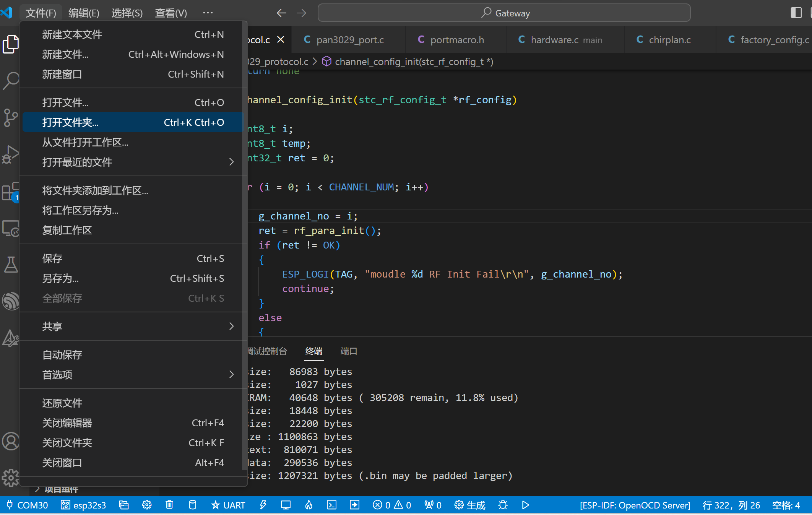Click the flash lightning bolt icon
The height and width of the screenshot is (515, 812).
[263, 505]
